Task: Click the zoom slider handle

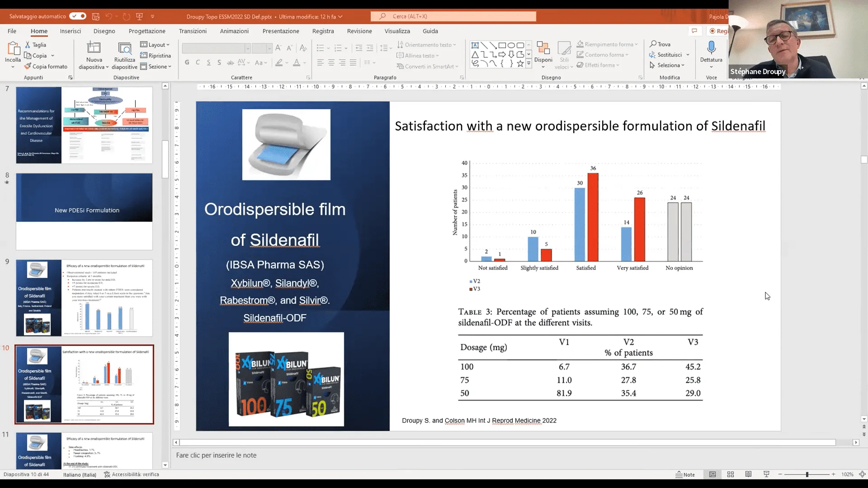Action: click(807, 474)
